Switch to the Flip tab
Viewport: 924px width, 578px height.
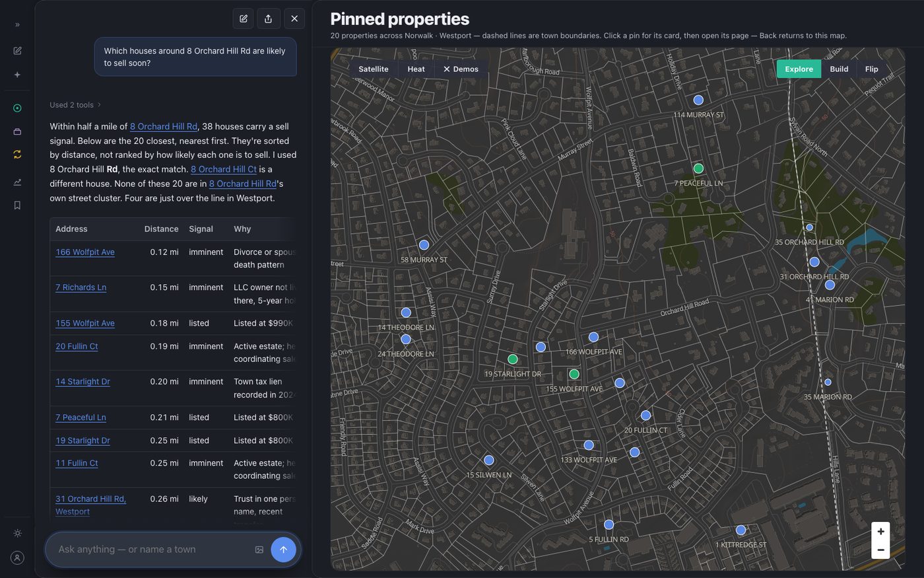click(x=871, y=69)
